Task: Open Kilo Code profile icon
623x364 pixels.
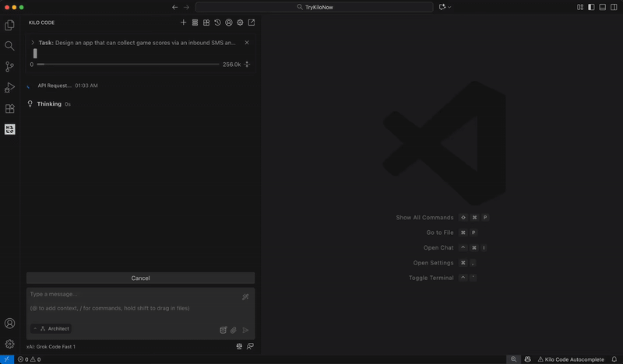Action: click(229, 23)
